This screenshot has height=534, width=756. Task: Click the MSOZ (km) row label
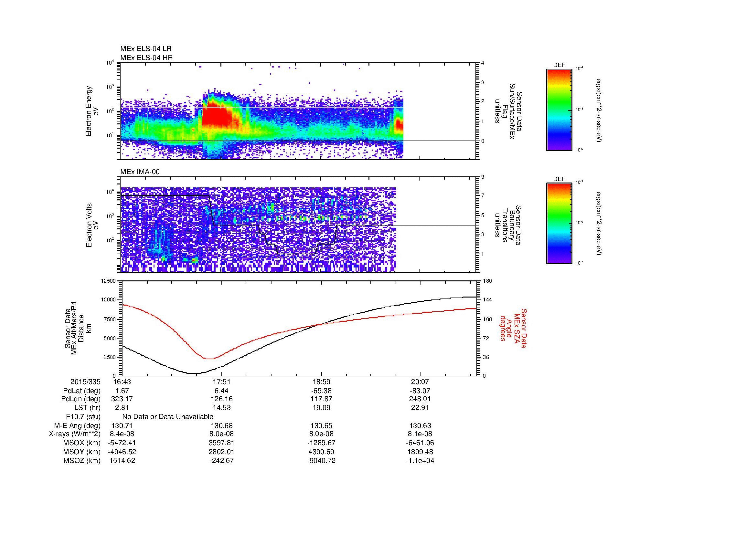(x=82, y=461)
